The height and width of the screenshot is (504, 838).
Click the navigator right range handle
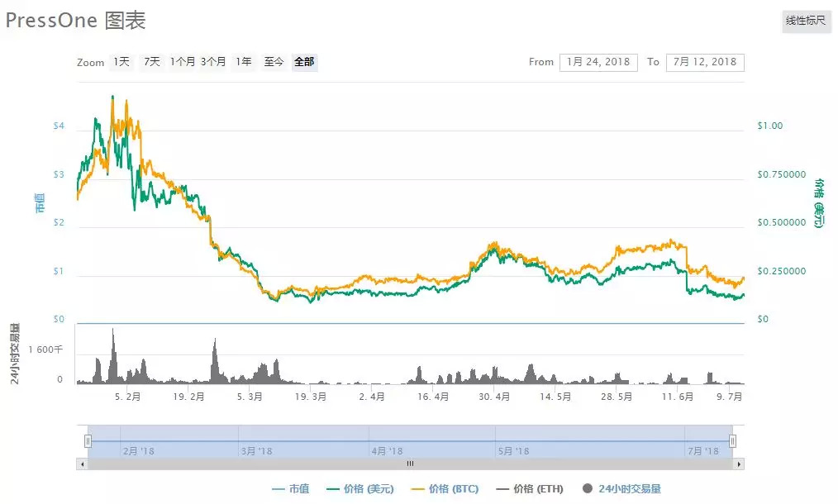click(x=733, y=441)
